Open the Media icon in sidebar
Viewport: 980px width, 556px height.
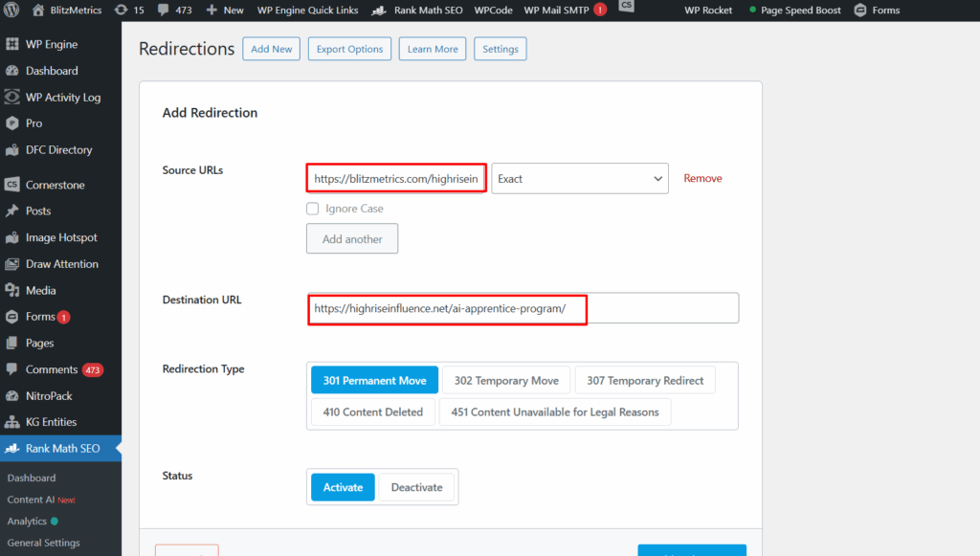click(x=12, y=290)
